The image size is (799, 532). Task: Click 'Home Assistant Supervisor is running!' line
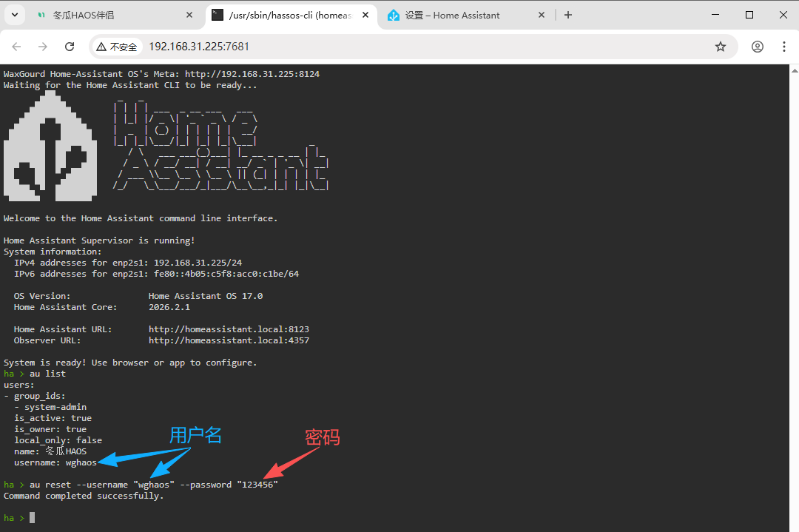[99, 240]
